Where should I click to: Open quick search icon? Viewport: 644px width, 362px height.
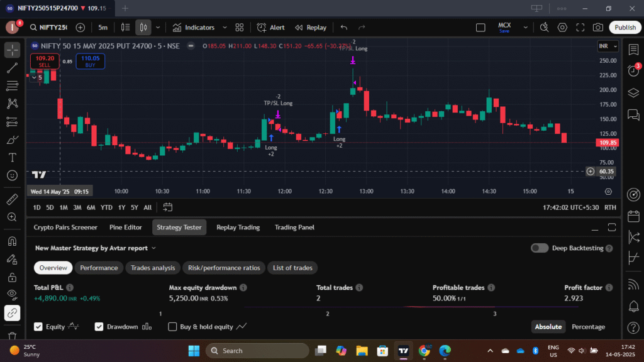pos(544,28)
